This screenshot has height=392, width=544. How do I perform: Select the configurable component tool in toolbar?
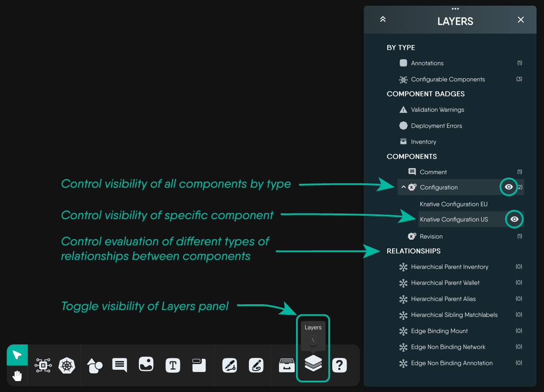pyautogui.click(x=43, y=365)
